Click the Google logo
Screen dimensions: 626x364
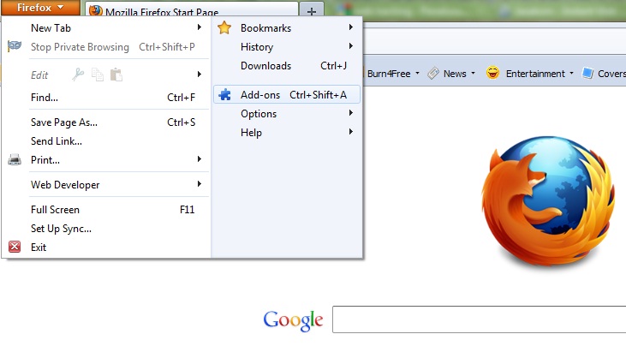(x=293, y=320)
